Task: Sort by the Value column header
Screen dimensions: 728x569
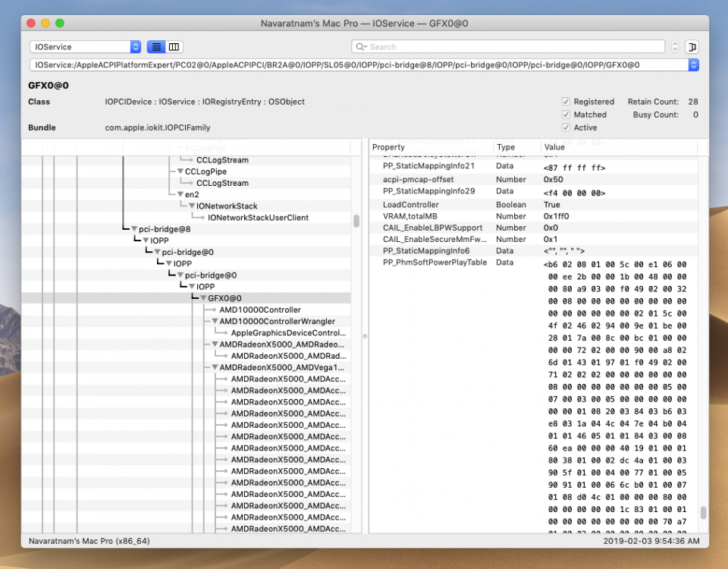Action: click(x=619, y=147)
